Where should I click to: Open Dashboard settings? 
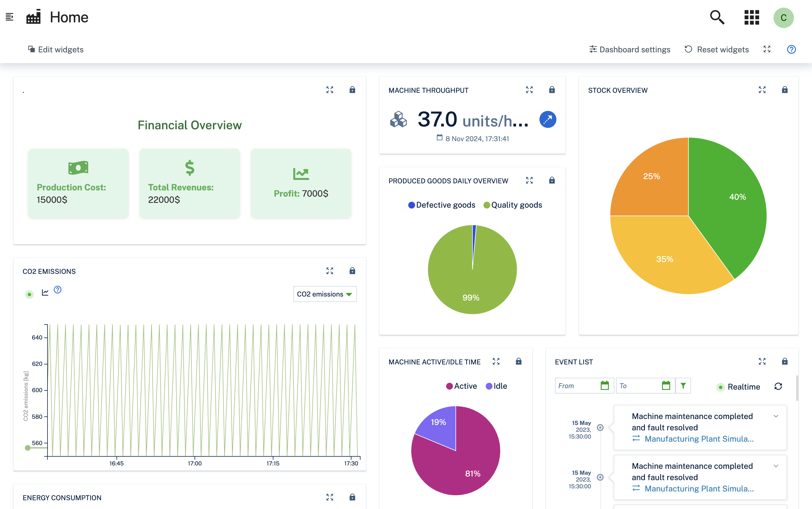[x=630, y=50]
